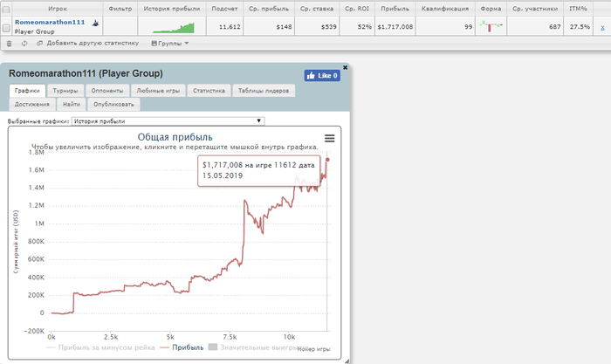The image size is (611, 364).
Task: Switch to the Графики tab
Action: [x=27, y=91]
